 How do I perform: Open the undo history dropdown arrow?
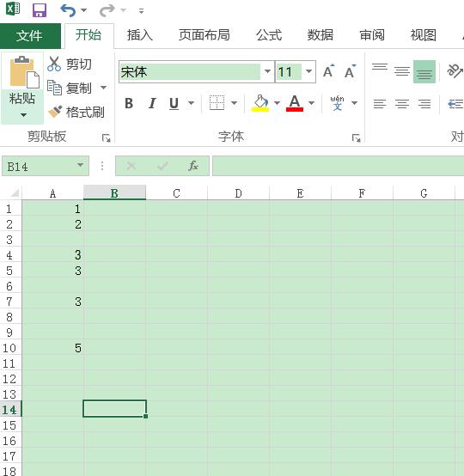click(x=84, y=10)
